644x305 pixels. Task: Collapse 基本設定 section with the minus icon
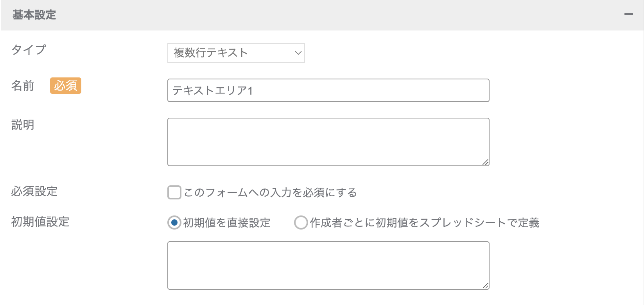tap(628, 14)
